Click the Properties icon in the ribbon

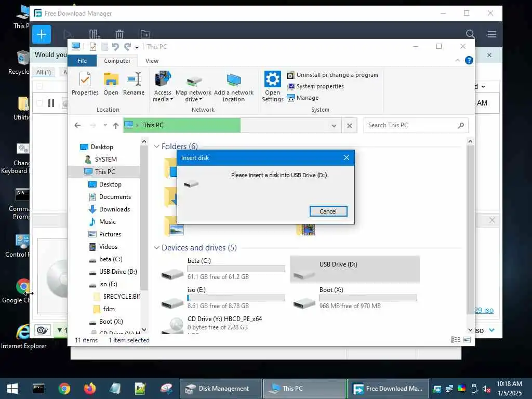(85, 84)
